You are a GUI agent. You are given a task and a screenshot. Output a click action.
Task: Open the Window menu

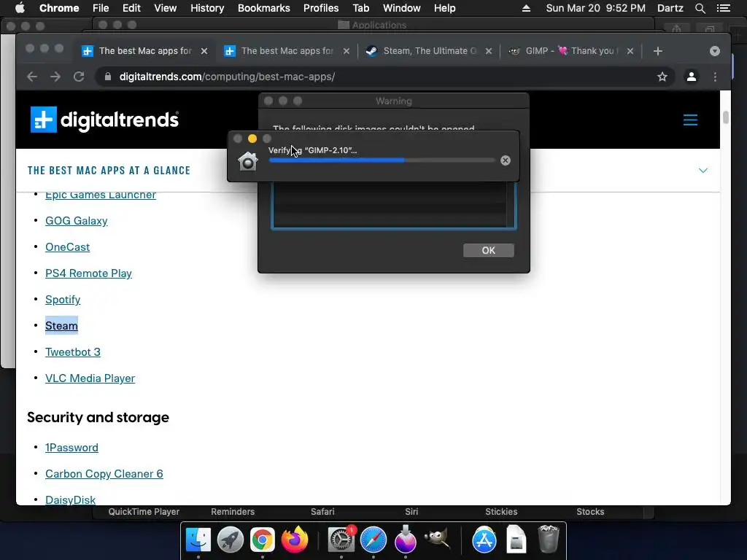pyautogui.click(x=402, y=8)
